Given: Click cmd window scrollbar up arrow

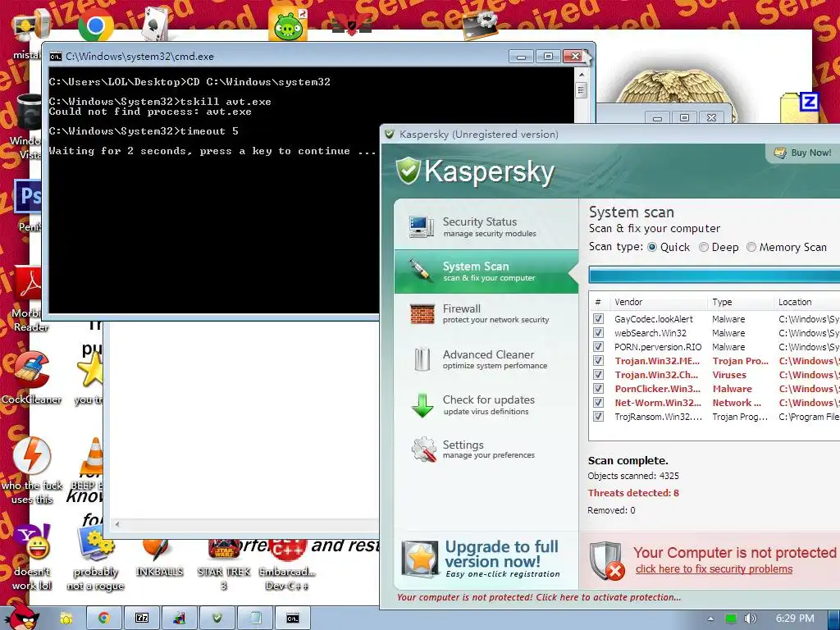Looking at the screenshot, I should click(582, 75).
